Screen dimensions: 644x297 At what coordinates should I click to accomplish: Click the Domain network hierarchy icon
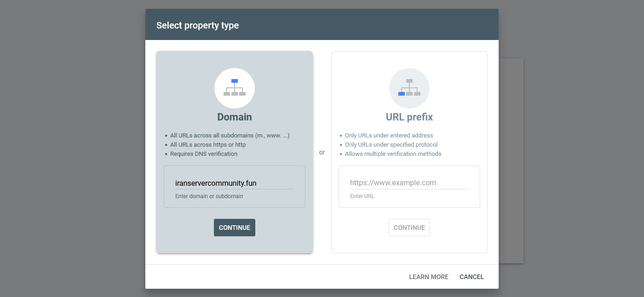[x=235, y=88]
